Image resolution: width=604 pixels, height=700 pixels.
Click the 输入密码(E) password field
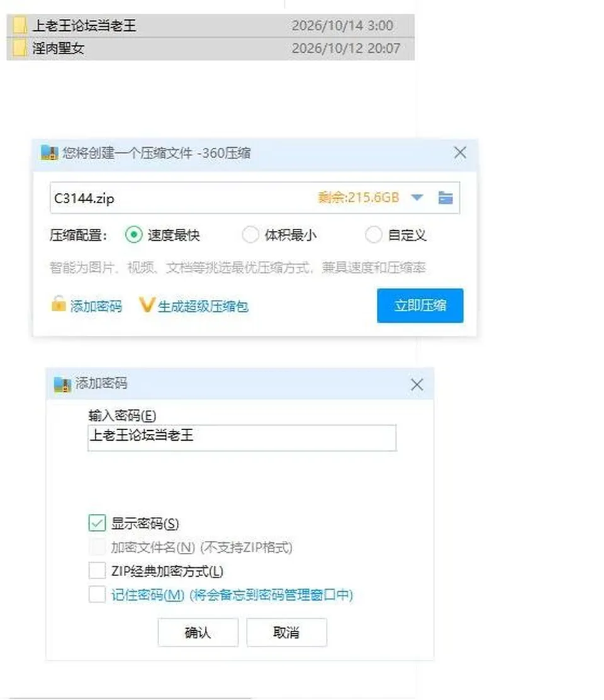(x=242, y=438)
